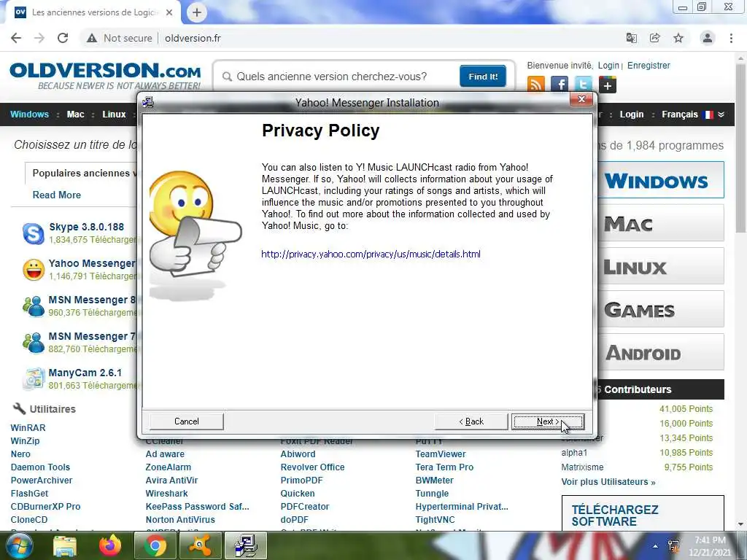The width and height of the screenshot is (747, 560).
Task: Click the MSN Messenger 8 icon
Action: click(x=34, y=306)
